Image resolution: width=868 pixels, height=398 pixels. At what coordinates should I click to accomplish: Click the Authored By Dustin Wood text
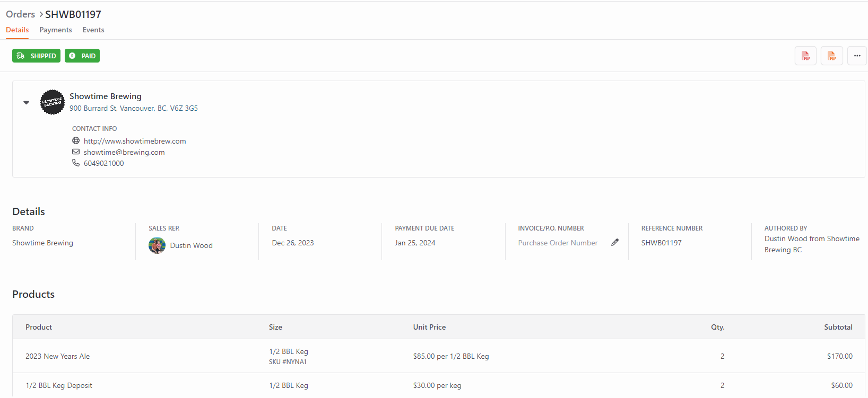click(x=812, y=244)
